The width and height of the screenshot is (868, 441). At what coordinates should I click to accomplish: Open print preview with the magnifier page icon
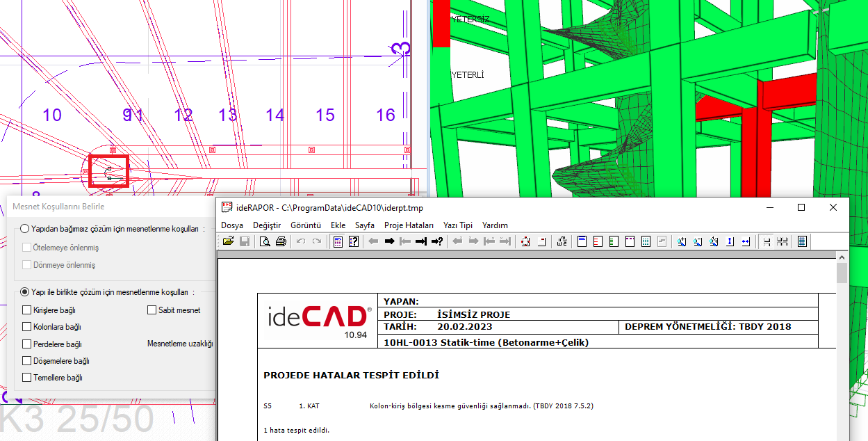tap(265, 241)
